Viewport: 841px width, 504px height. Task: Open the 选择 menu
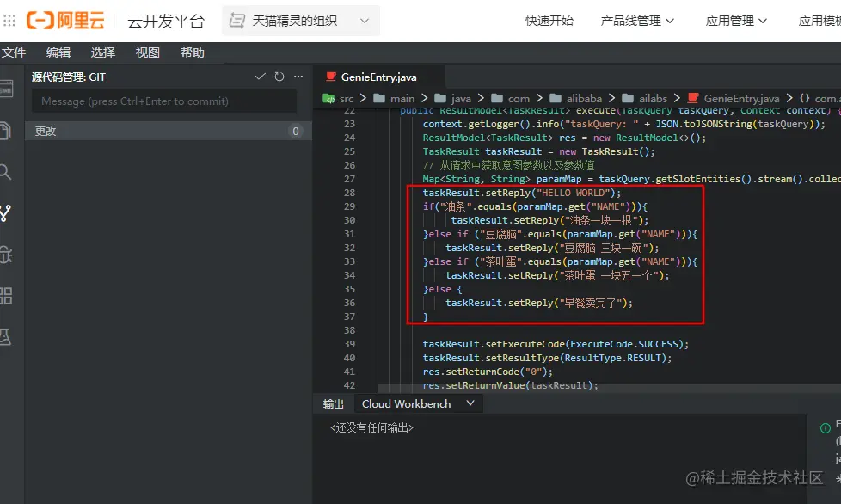pos(103,52)
